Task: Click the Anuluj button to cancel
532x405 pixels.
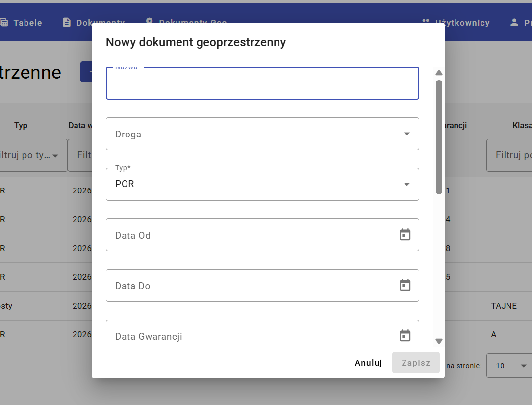Action: click(368, 362)
